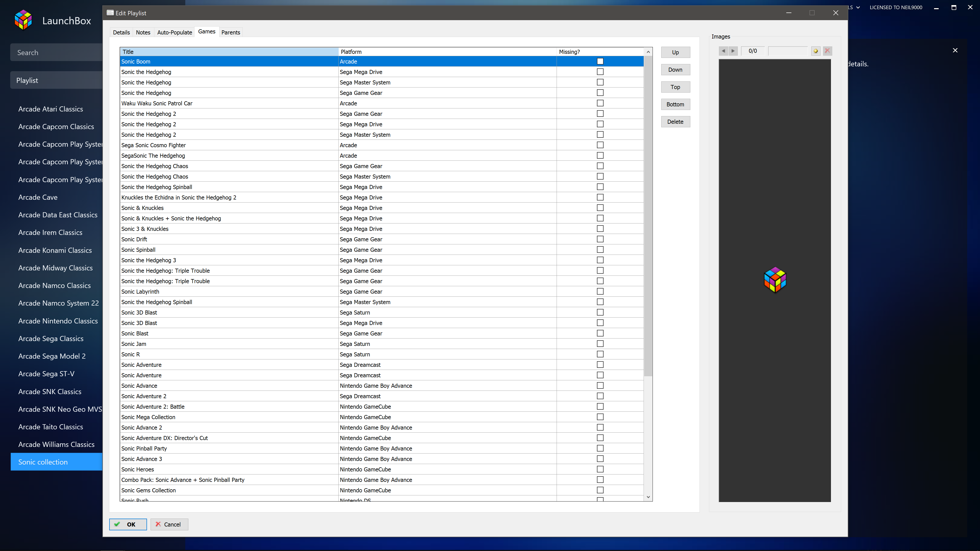Click the red delete image icon
This screenshot has width=980, height=551.
827,51
